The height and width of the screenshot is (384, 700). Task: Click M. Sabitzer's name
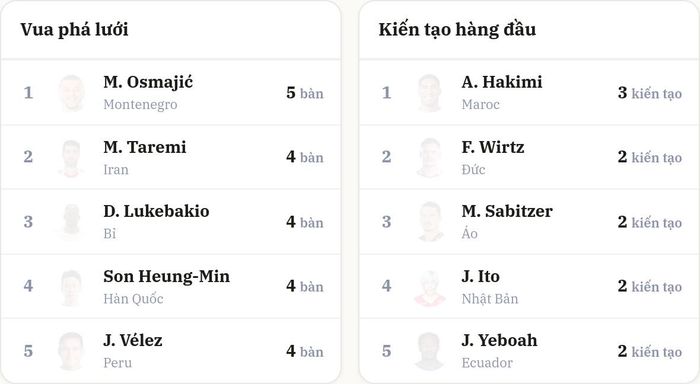click(x=507, y=211)
